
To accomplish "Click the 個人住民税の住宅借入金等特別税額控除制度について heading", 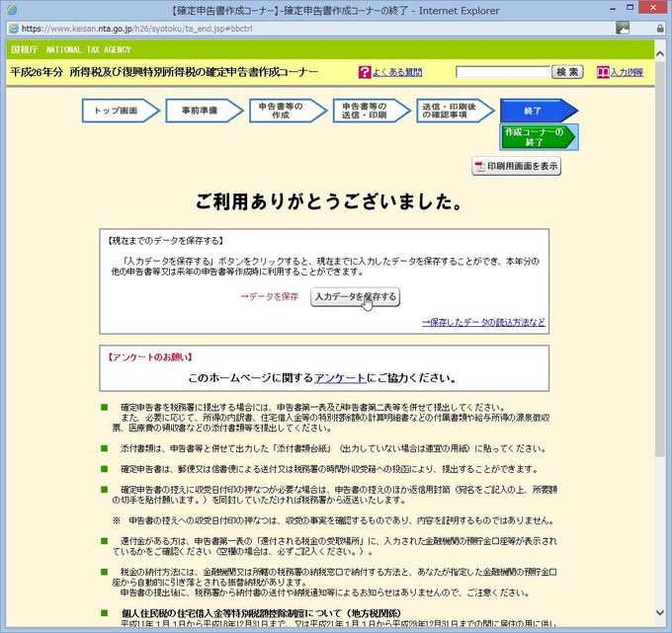I will coord(261,613).
